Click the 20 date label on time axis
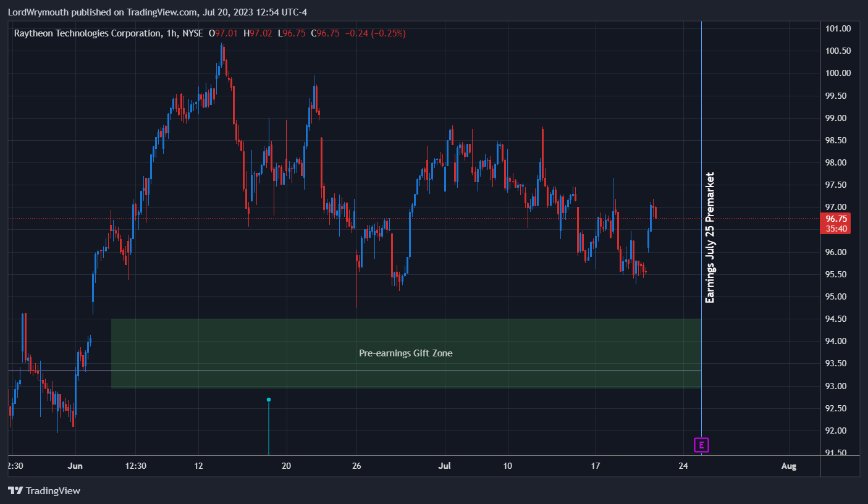Viewport: 868px width, 504px height. (286, 466)
